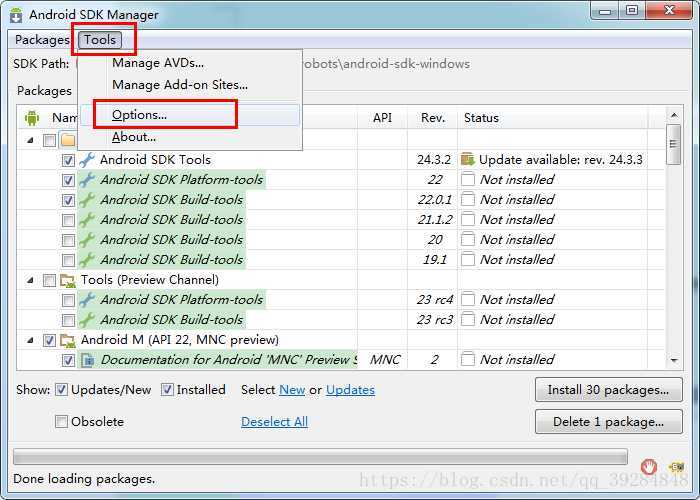Click status icon for Build-tools 22.0.1

tap(467, 200)
